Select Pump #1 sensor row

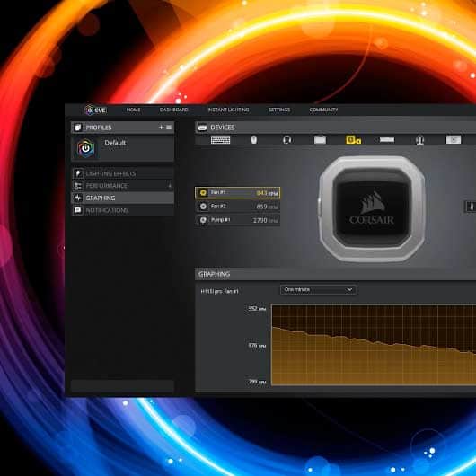point(237,220)
